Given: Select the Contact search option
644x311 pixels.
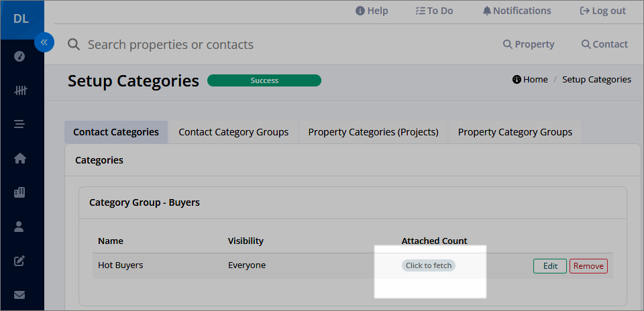Looking at the screenshot, I should [604, 44].
